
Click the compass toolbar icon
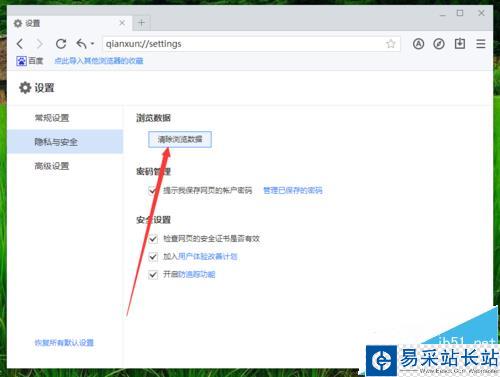point(439,44)
